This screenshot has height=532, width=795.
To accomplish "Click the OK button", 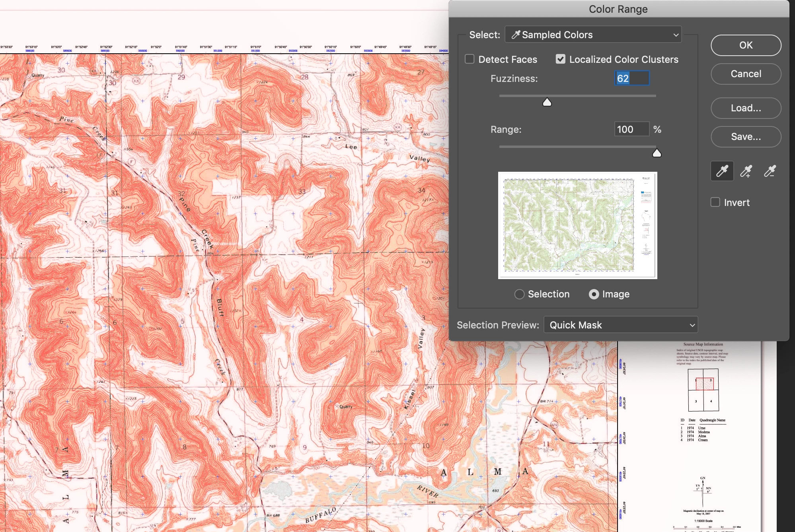I will [746, 45].
